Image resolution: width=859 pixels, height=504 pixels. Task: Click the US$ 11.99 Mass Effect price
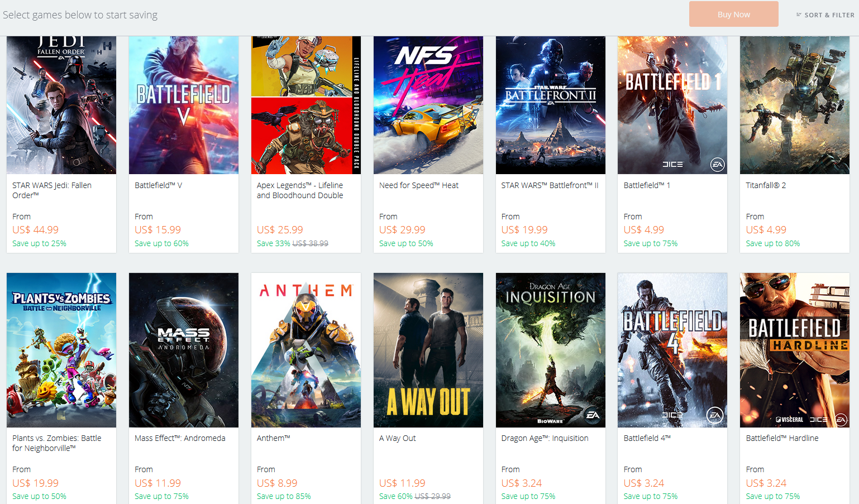[x=158, y=483]
